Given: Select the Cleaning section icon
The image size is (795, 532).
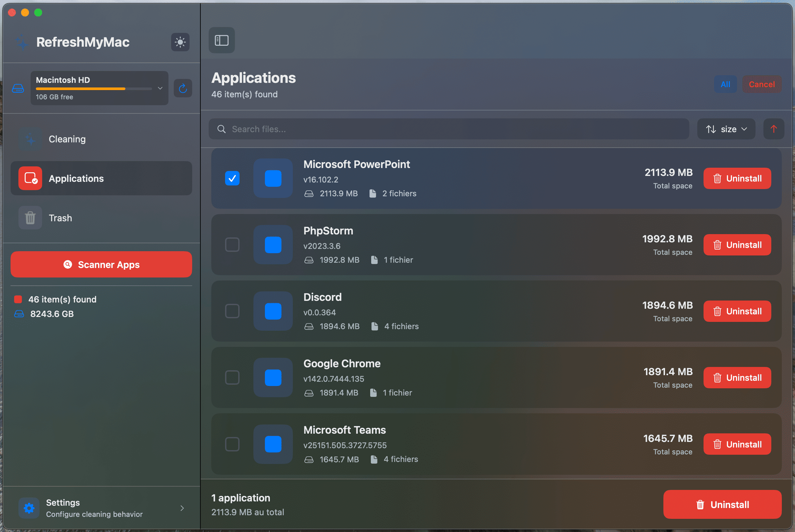Looking at the screenshot, I should [x=30, y=139].
